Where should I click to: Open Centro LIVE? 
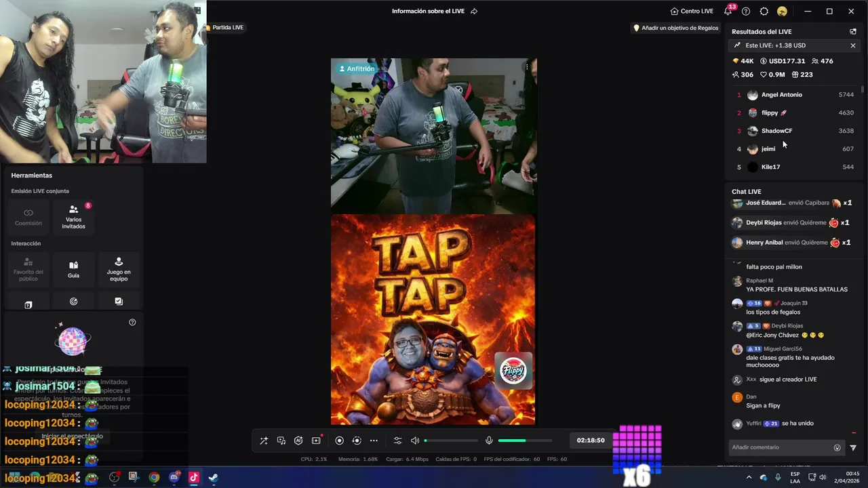click(x=692, y=12)
